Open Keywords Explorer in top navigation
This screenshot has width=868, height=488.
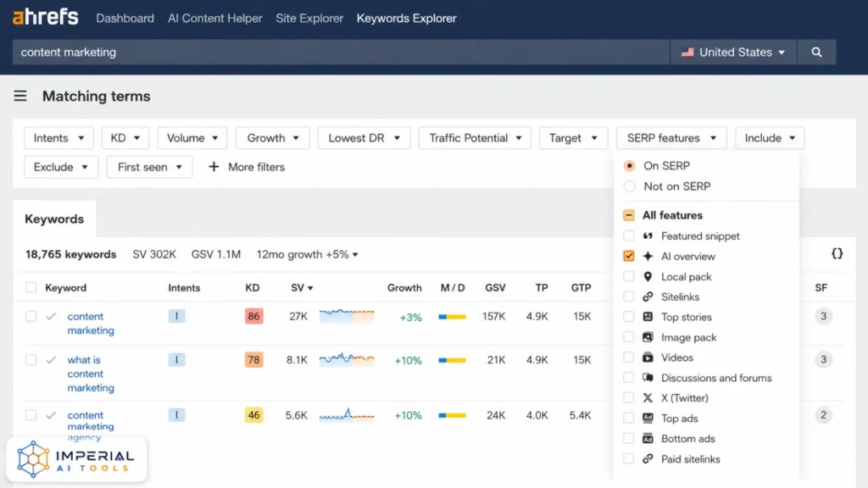[x=406, y=19]
